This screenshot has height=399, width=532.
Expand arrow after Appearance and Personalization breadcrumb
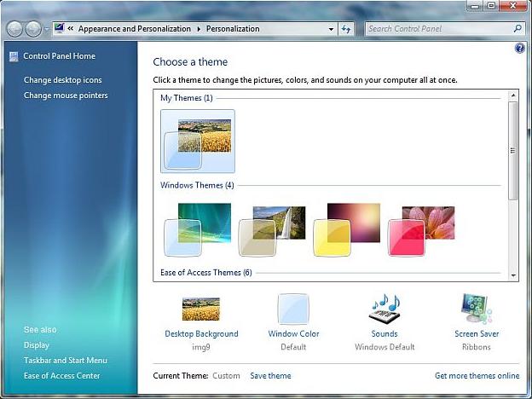[199, 29]
